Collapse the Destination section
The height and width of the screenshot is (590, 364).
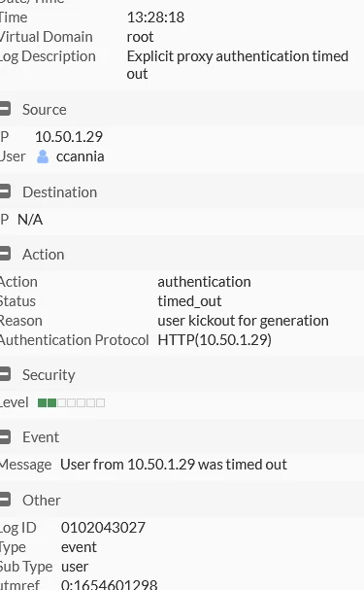click(5, 191)
